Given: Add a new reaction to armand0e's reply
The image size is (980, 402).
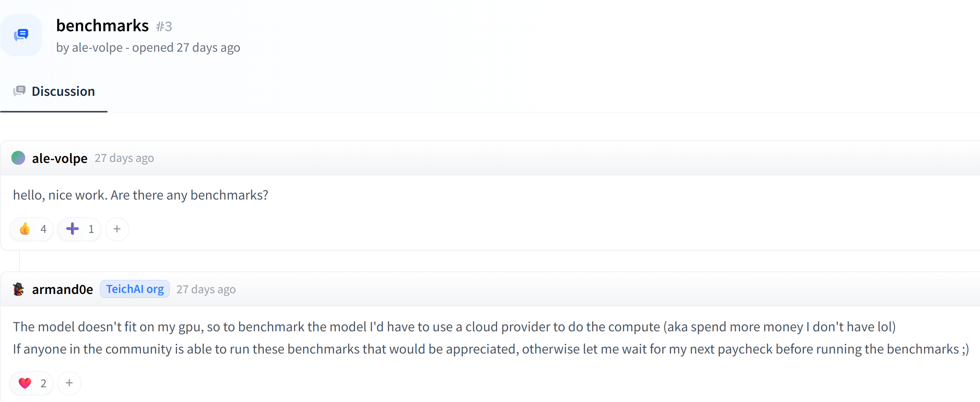Looking at the screenshot, I should click(69, 383).
